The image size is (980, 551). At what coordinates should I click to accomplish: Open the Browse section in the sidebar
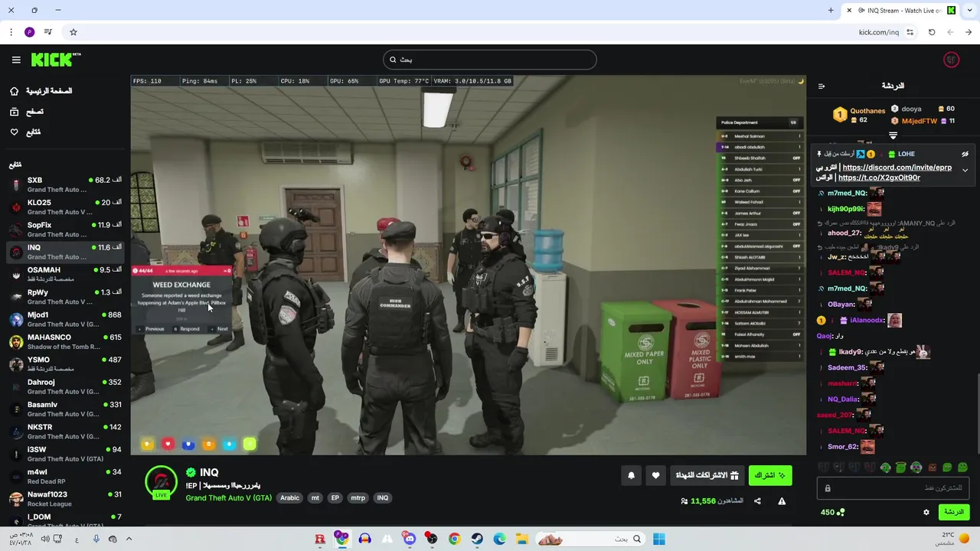(27, 112)
